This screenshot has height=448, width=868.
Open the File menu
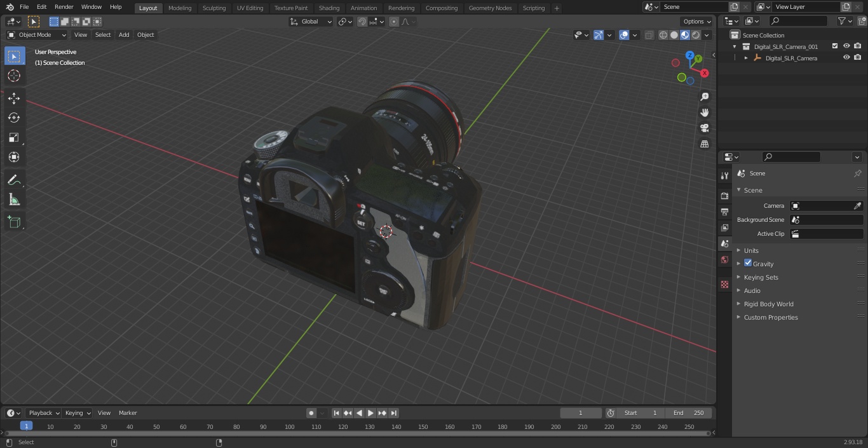(24, 7)
